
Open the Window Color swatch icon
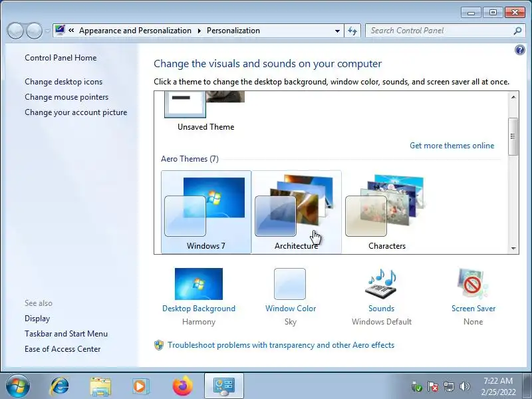pyautogui.click(x=290, y=284)
